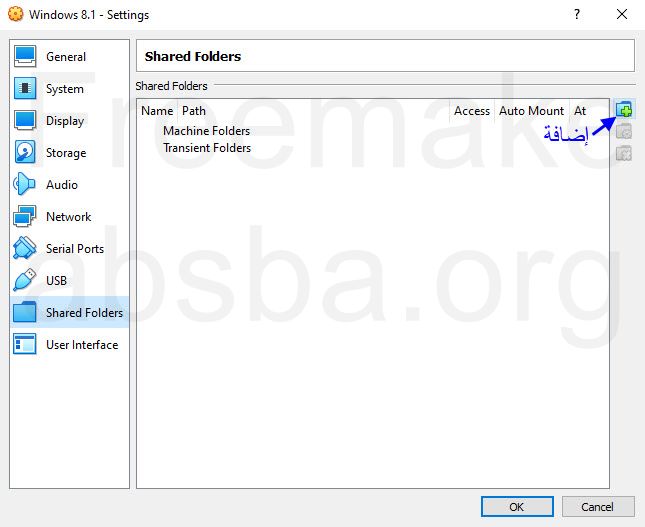Click the question mark help button

pos(577,14)
